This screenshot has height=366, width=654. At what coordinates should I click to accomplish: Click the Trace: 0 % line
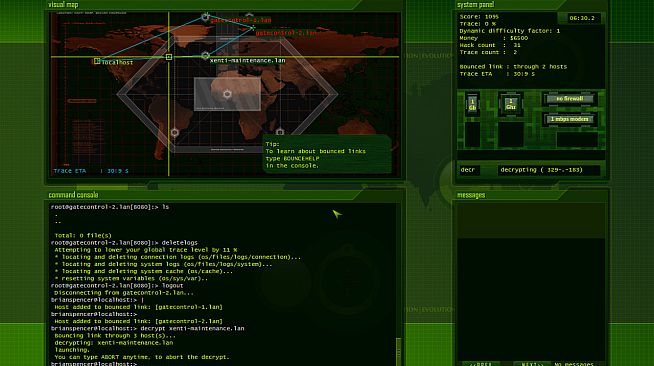[x=478, y=24]
